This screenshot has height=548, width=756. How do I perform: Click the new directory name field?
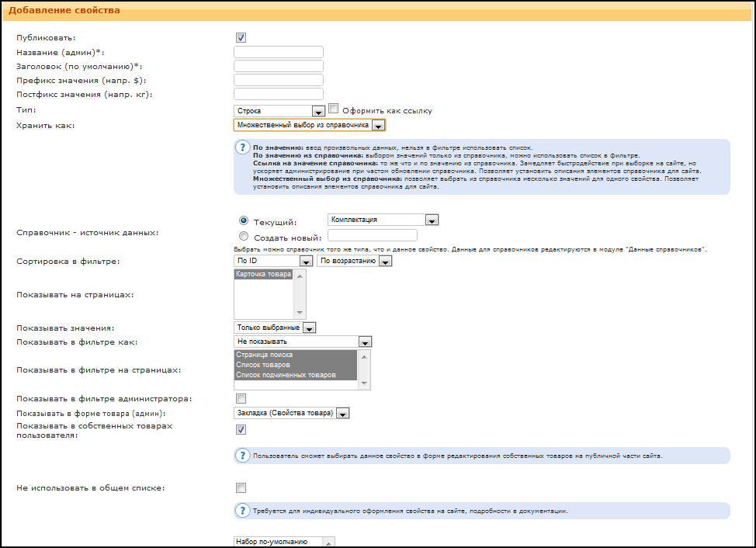(373, 235)
